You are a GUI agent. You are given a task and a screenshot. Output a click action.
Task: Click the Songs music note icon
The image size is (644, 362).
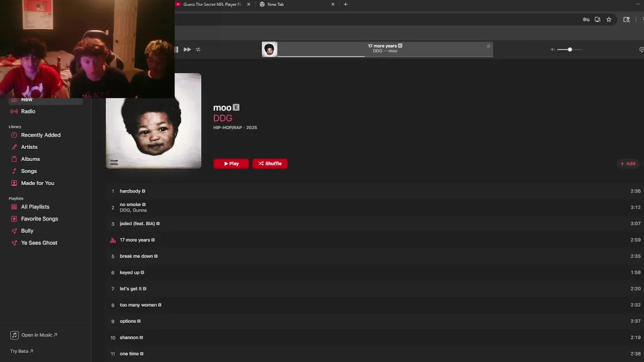click(14, 171)
